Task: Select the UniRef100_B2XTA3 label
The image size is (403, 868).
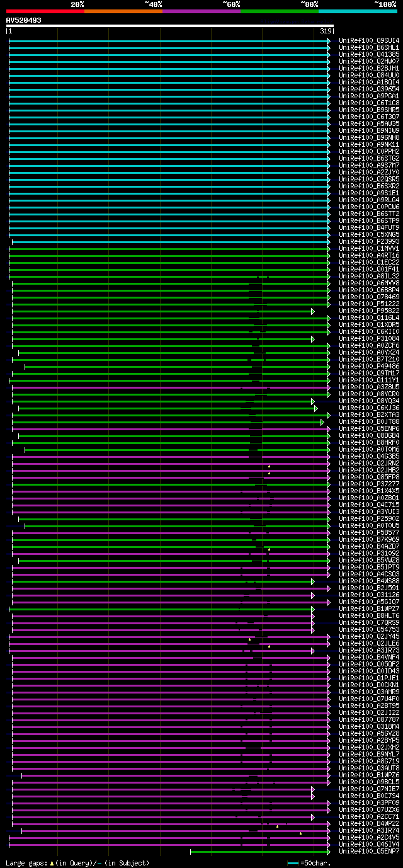Action: point(369,415)
